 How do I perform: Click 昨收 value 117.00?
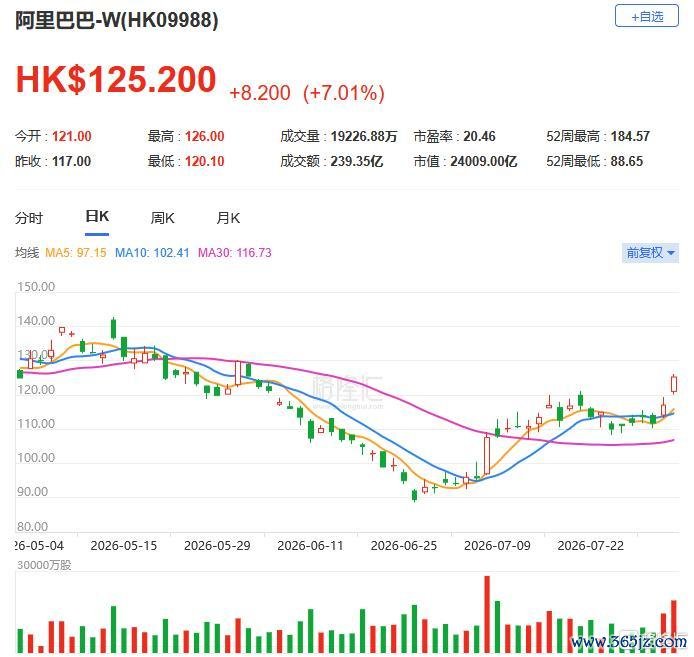[72, 161]
